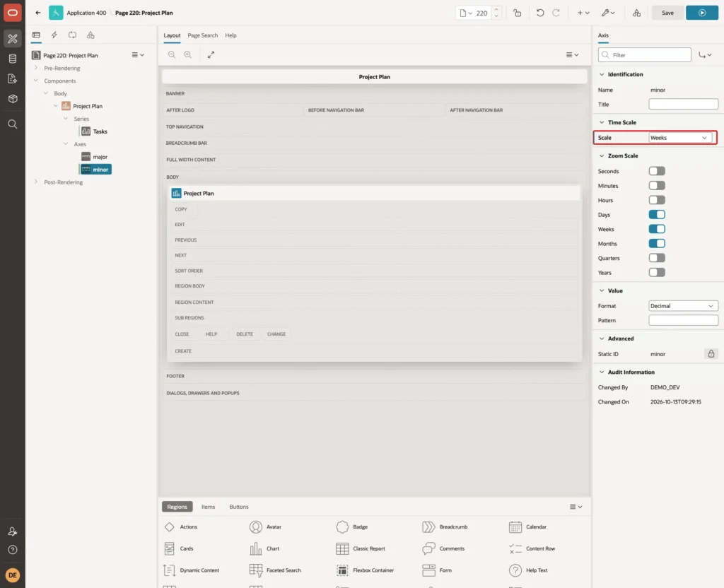Select the major axis tree node
Screen dimensions: 724x588
[x=95, y=157]
